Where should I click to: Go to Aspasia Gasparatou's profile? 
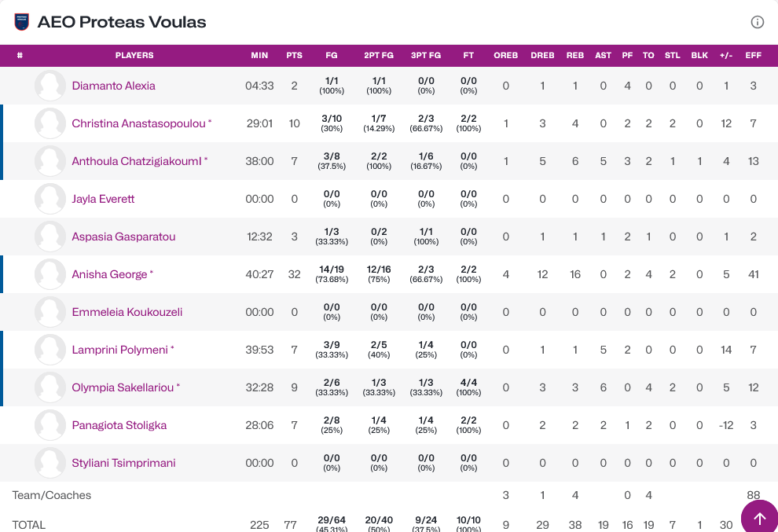coord(123,237)
